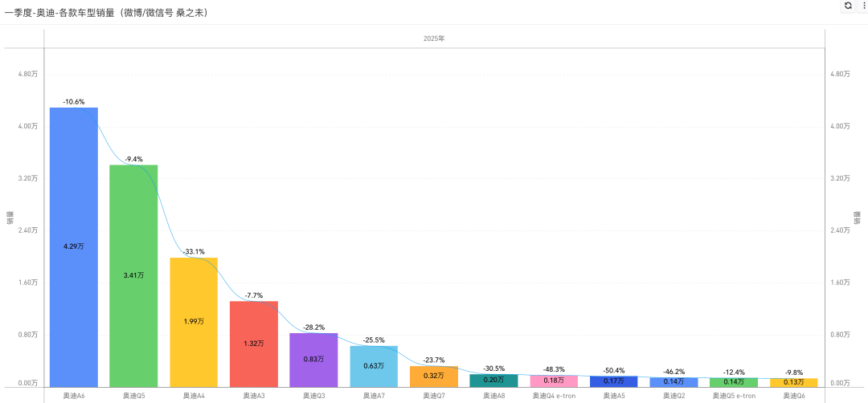Open the three-dot more options menu
The image size is (868, 403).
point(862,6)
